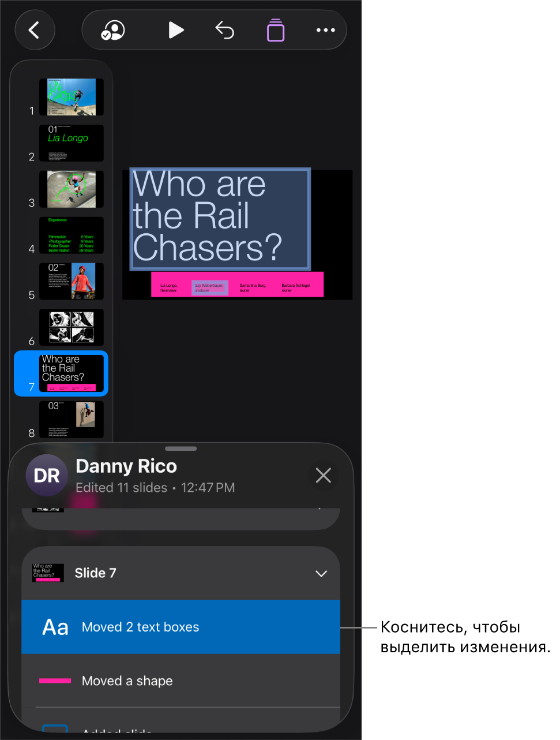Image resolution: width=560 pixels, height=740 pixels.
Task: Highlight the 'Moved 2 text boxes' change
Action: pos(181,627)
